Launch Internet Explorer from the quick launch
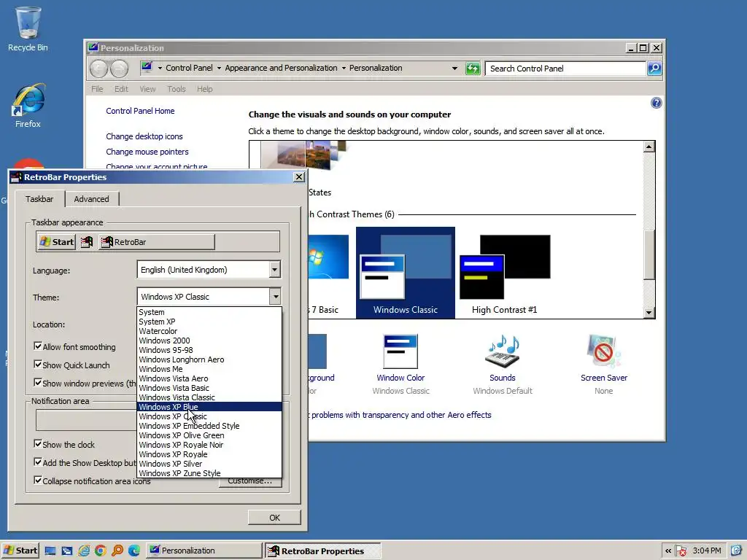Image resolution: width=747 pixels, height=560 pixels. (x=84, y=551)
